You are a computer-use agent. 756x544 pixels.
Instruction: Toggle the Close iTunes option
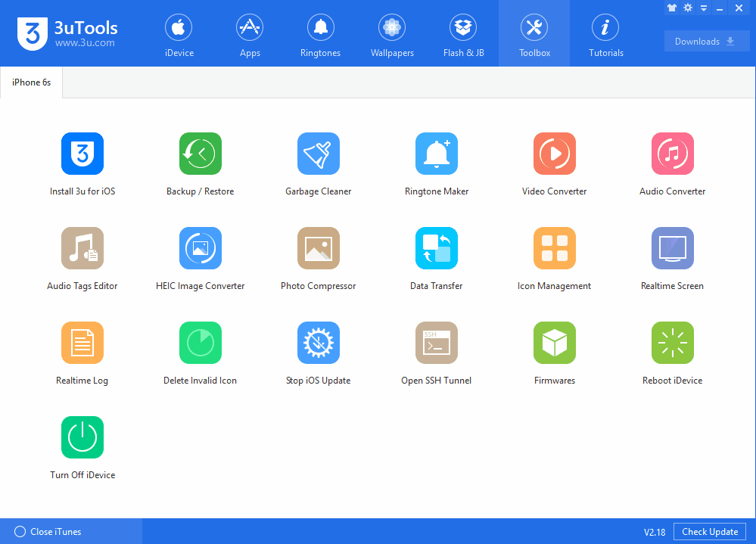(x=48, y=531)
